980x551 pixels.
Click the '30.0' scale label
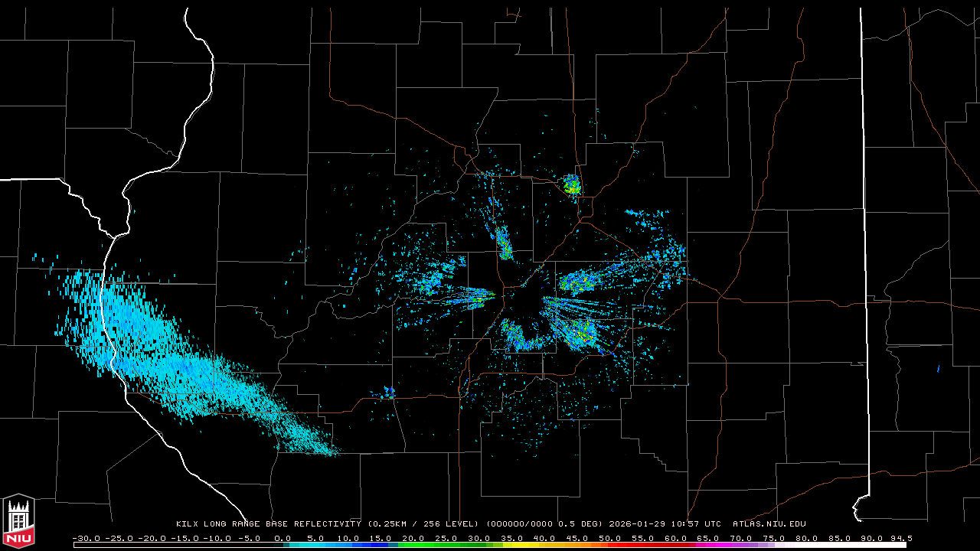coord(479,538)
